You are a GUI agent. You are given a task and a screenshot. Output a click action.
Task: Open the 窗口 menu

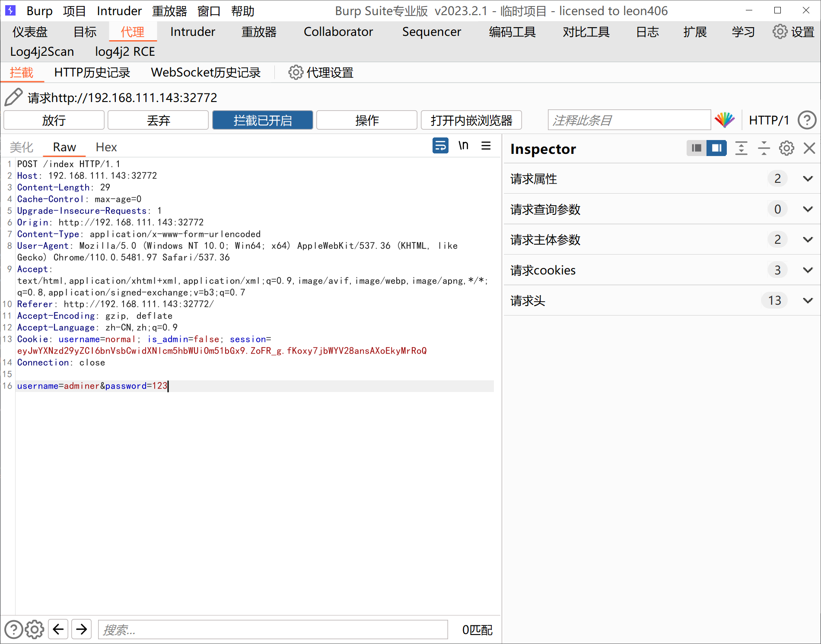(209, 11)
